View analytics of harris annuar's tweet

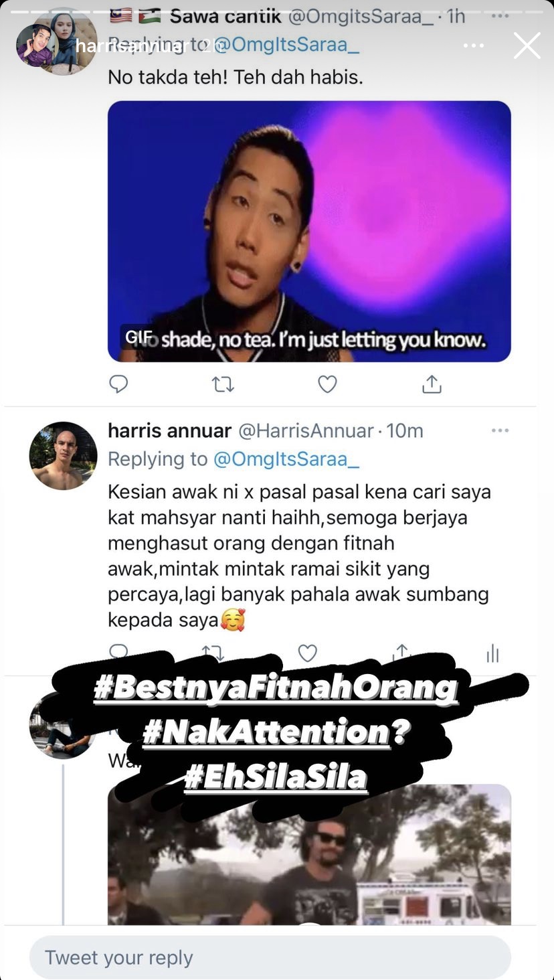492,653
